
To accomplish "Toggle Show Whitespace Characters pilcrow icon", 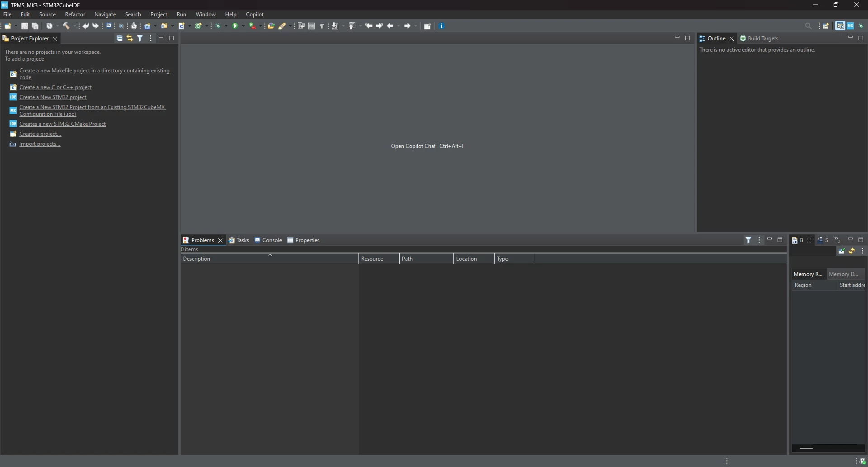I will pyautogui.click(x=322, y=26).
